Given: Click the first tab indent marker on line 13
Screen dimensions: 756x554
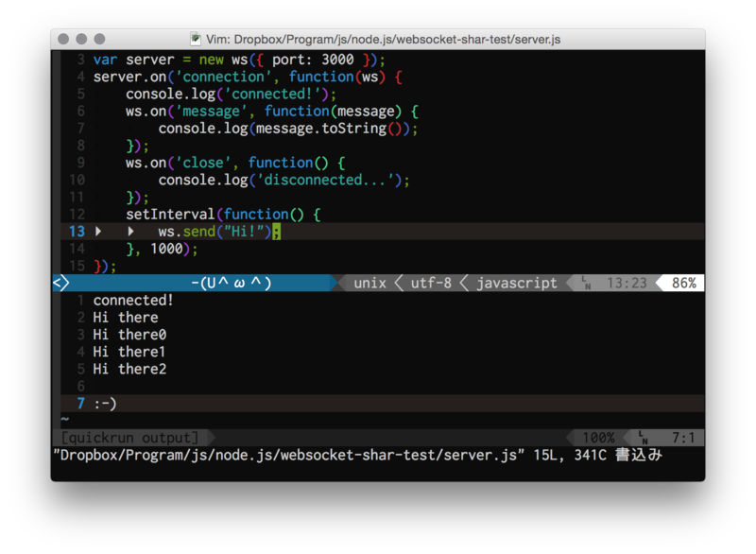Looking at the screenshot, I should click(98, 232).
